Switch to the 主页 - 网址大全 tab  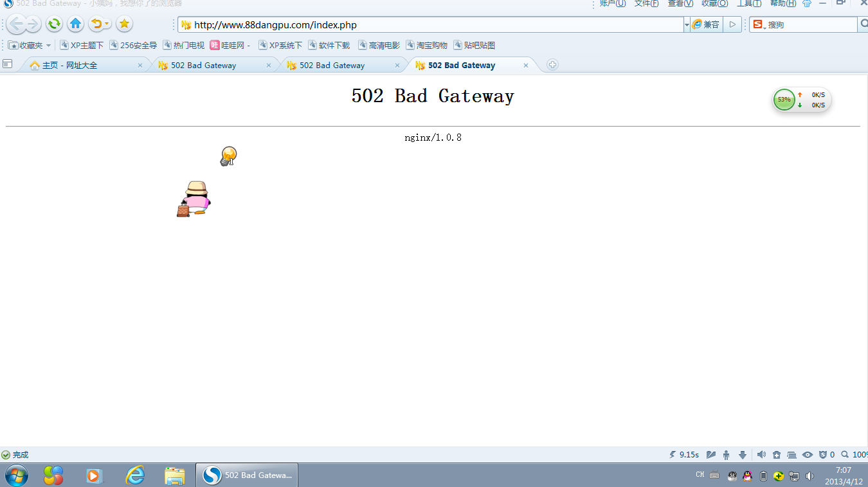(69, 66)
